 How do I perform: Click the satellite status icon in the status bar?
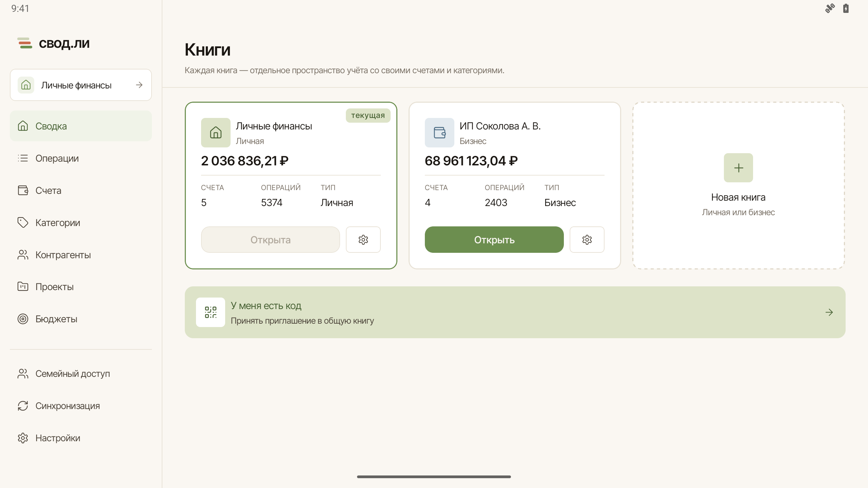830,8
